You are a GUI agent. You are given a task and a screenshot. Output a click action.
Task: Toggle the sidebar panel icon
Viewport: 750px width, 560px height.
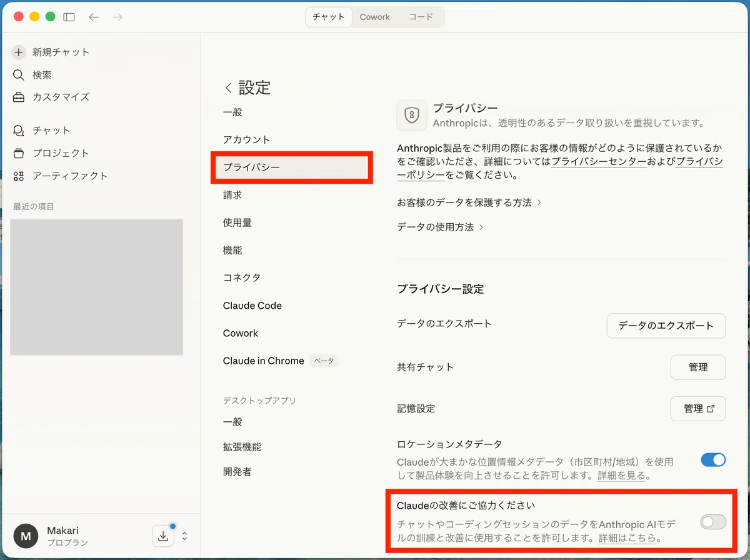[x=69, y=17]
